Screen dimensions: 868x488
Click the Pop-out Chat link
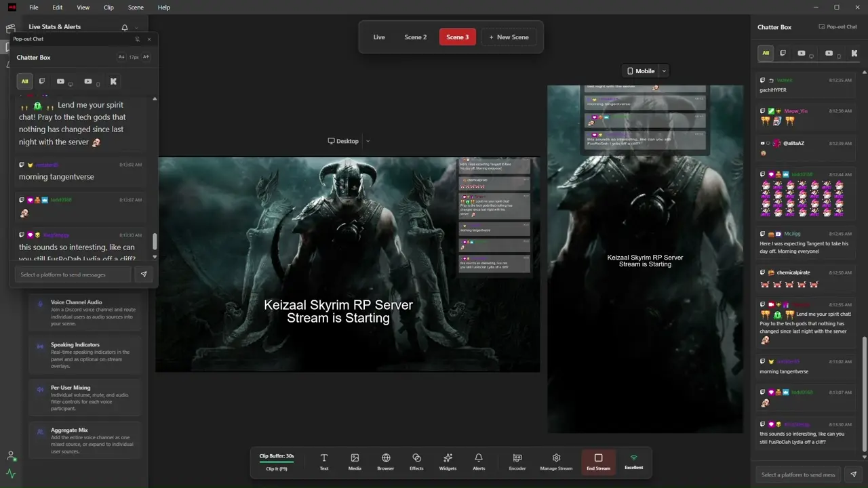pyautogui.click(x=838, y=27)
